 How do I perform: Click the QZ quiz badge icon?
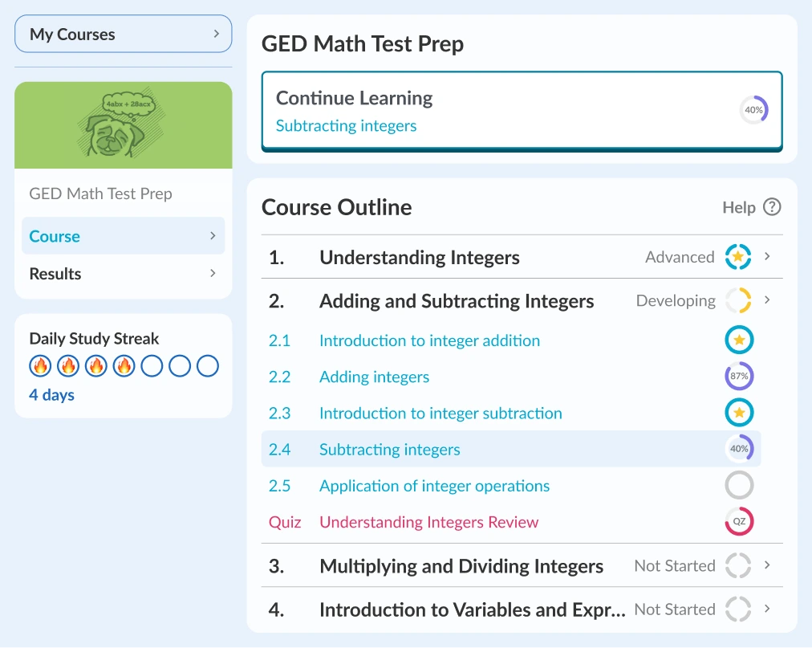(x=739, y=522)
